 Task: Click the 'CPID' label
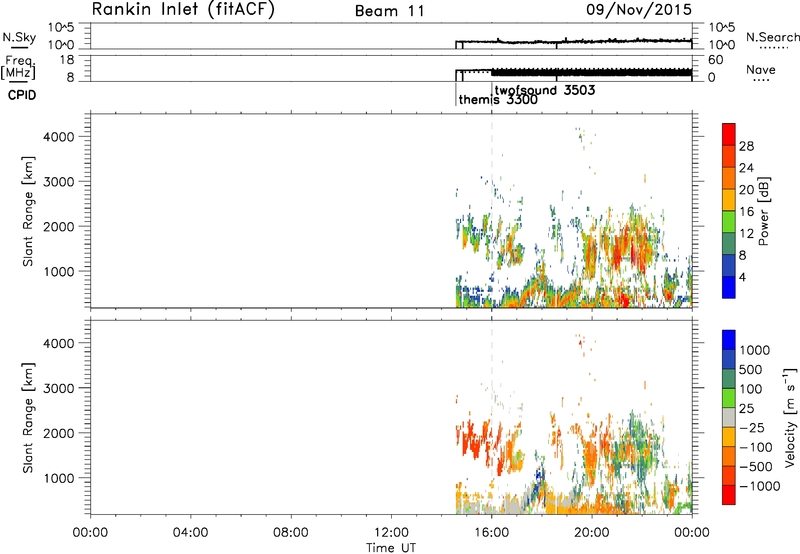click(x=22, y=95)
